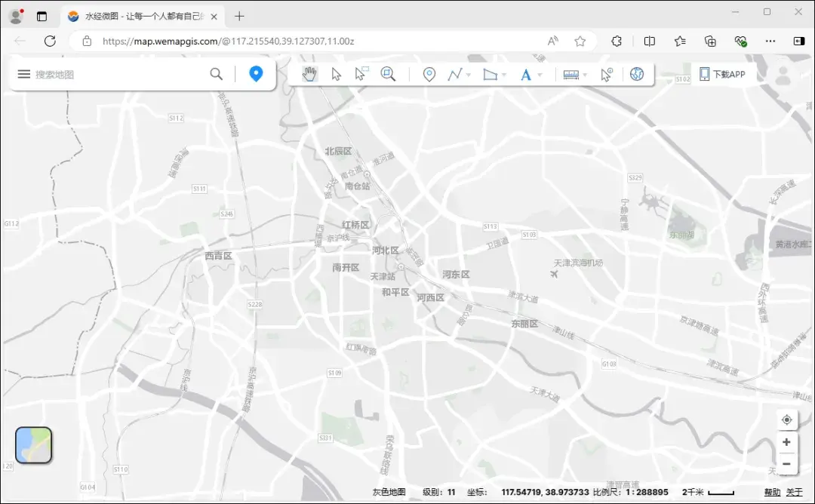Click the 河西区 district label

coord(430,298)
